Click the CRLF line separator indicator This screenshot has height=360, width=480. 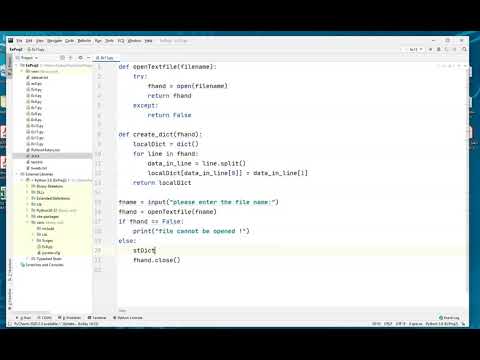[x=388, y=324]
